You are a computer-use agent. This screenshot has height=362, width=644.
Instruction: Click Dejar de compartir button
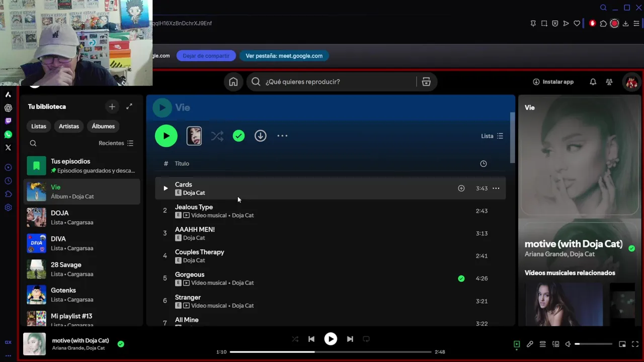(206, 56)
